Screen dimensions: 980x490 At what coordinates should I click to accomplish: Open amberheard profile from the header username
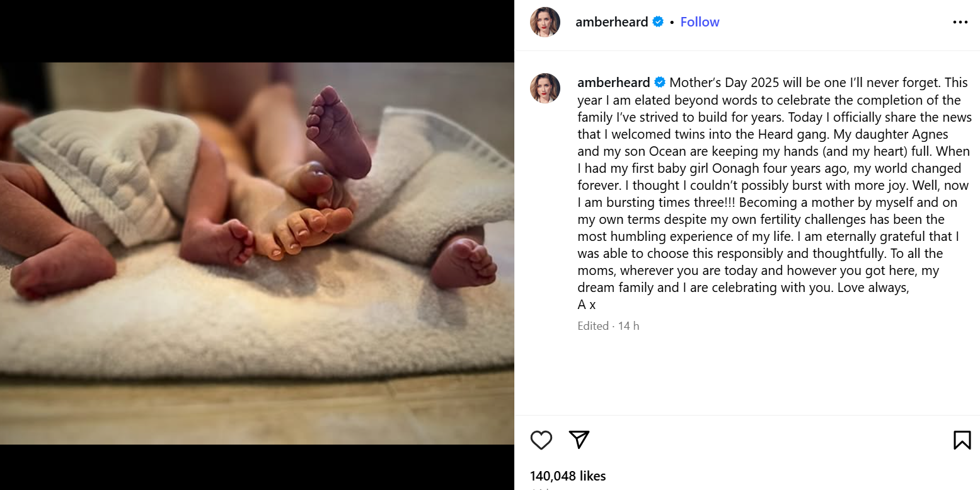tap(611, 22)
